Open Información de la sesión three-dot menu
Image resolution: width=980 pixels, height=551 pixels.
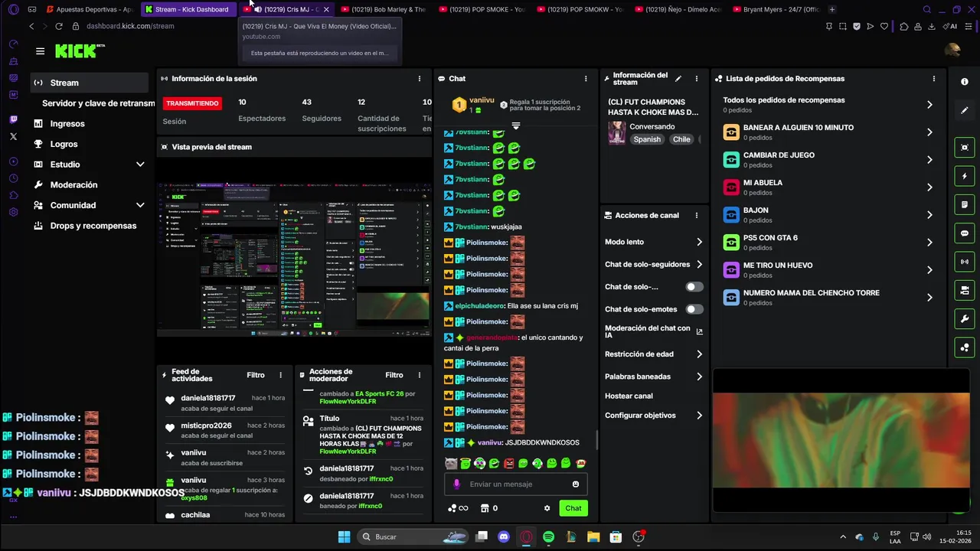[x=419, y=79]
